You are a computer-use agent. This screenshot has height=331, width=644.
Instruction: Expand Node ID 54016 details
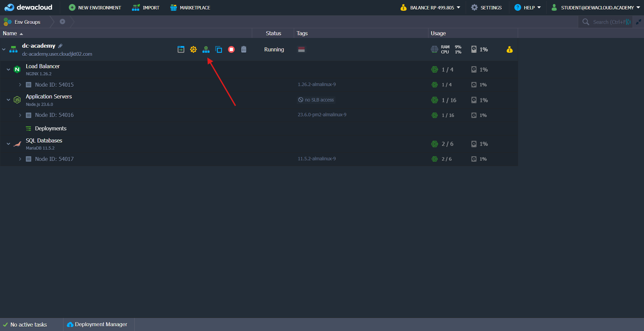[x=20, y=115]
